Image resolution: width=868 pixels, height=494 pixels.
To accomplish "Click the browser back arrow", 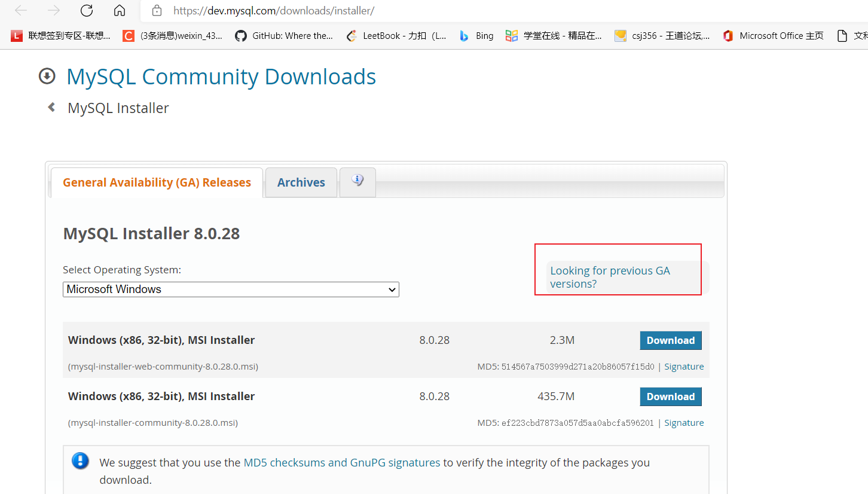I will [21, 10].
